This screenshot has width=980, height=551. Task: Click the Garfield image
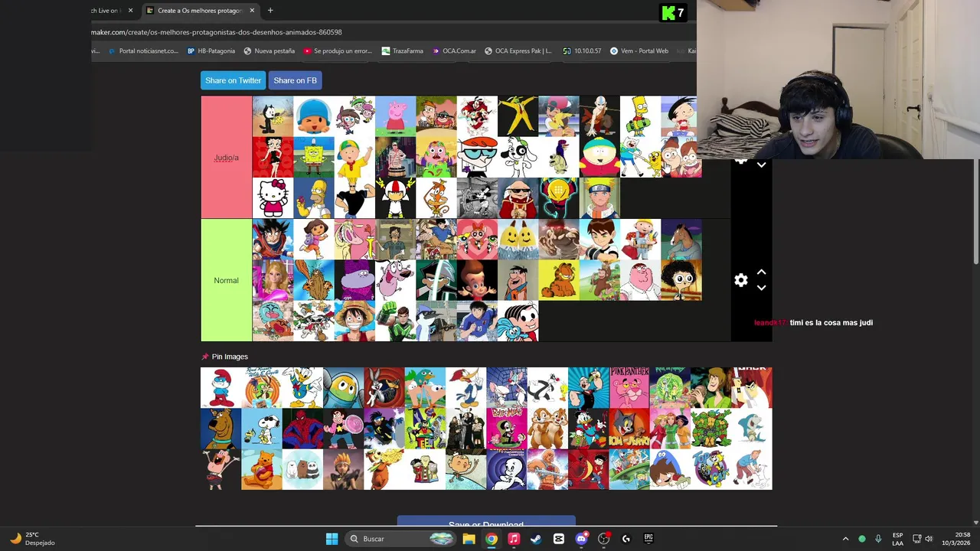tap(559, 280)
